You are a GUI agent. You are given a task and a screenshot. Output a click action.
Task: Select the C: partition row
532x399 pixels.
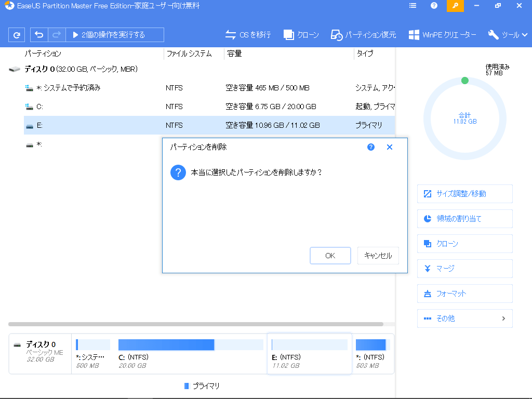click(x=209, y=107)
